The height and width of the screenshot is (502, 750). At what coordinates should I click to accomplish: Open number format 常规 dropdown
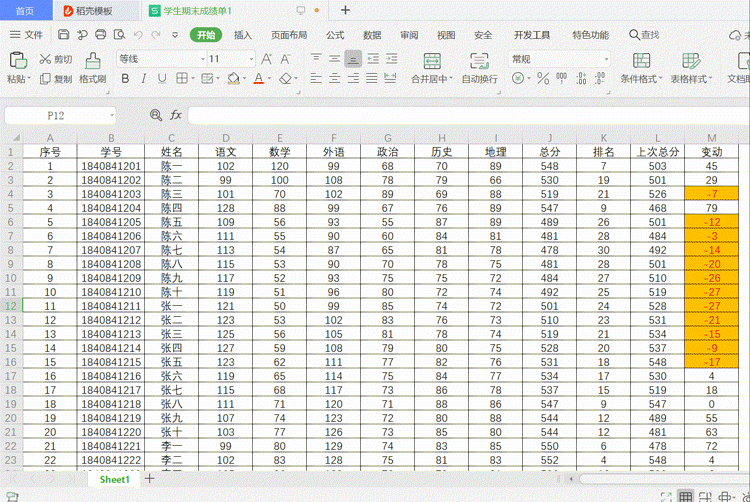coord(606,59)
